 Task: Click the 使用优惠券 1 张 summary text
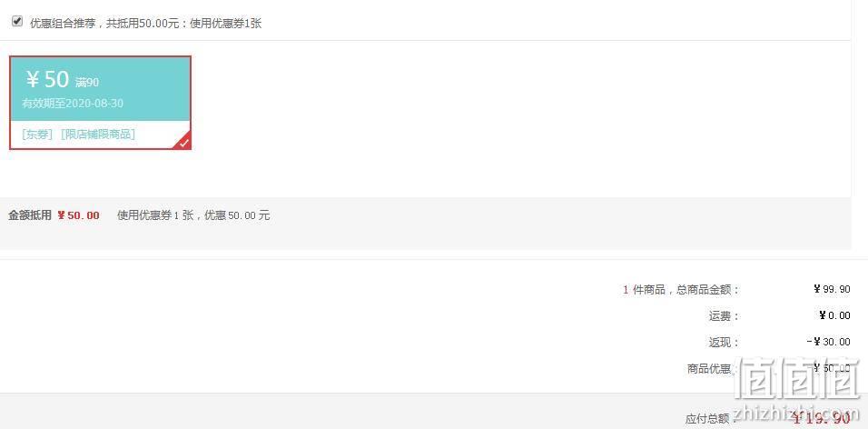coord(155,215)
